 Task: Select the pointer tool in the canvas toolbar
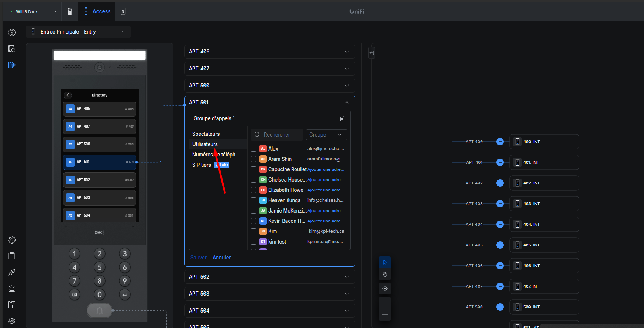[x=385, y=262]
